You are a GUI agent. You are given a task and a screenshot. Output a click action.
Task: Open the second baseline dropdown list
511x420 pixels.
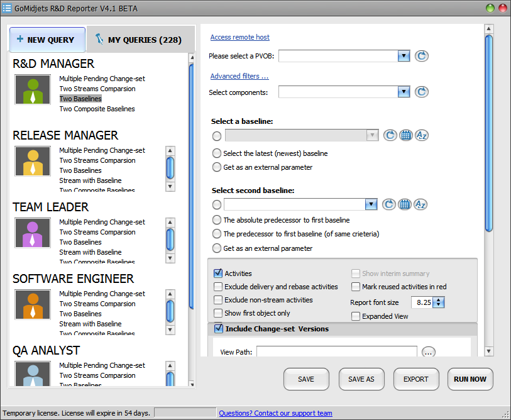pos(371,204)
